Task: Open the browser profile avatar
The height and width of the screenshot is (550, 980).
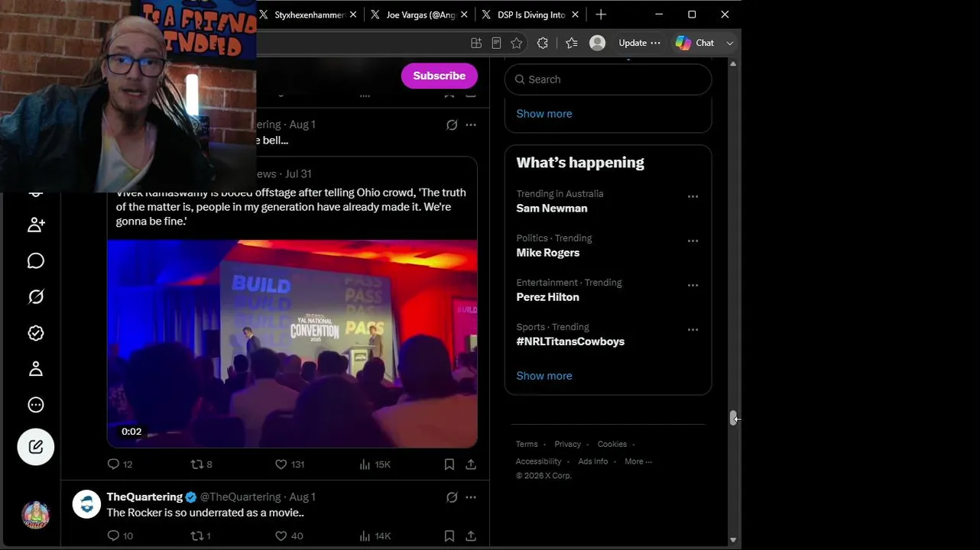Action: point(598,43)
